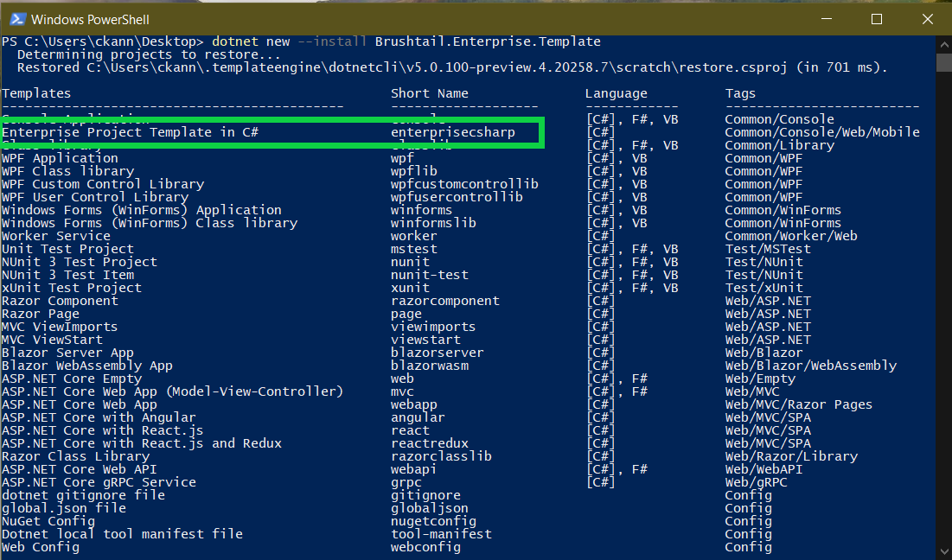Click the 'enterprisecsharp' short name
Viewport: 952px width, 560px height.
[453, 133]
